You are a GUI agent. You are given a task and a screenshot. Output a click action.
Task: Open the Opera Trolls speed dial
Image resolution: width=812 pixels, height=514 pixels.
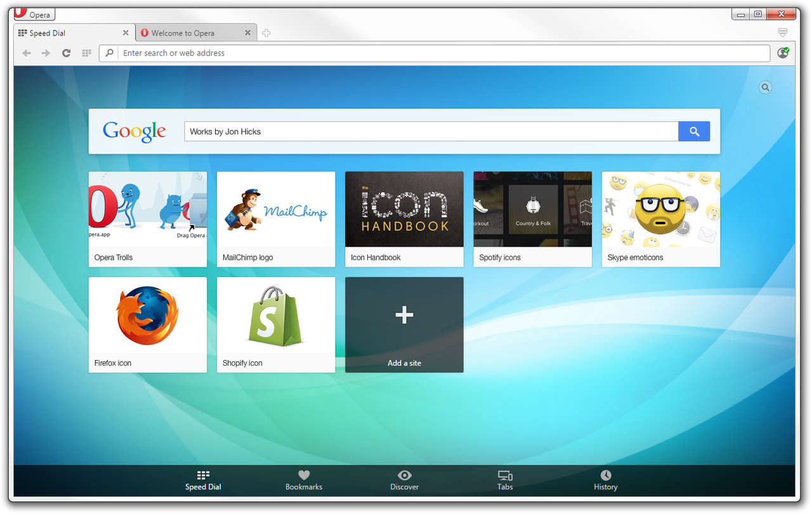click(x=148, y=219)
